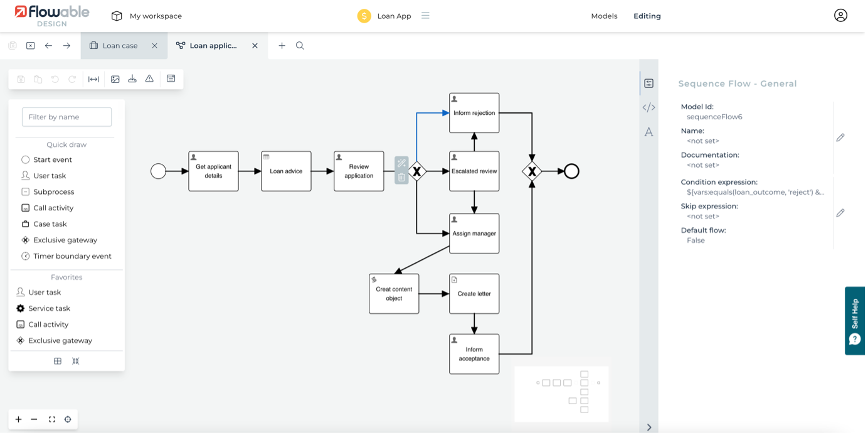Open the export as image icon
868x435 pixels.
[x=115, y=78]
